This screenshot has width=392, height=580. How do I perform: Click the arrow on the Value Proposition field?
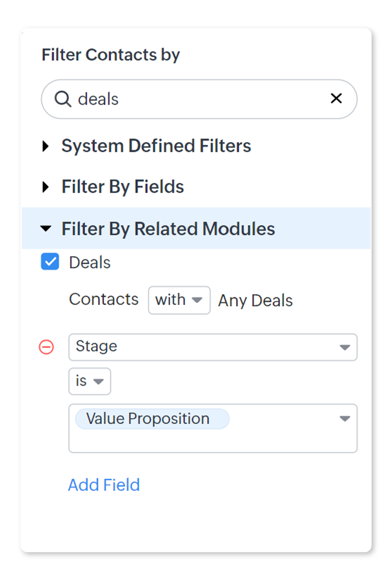tap(345, 419)
